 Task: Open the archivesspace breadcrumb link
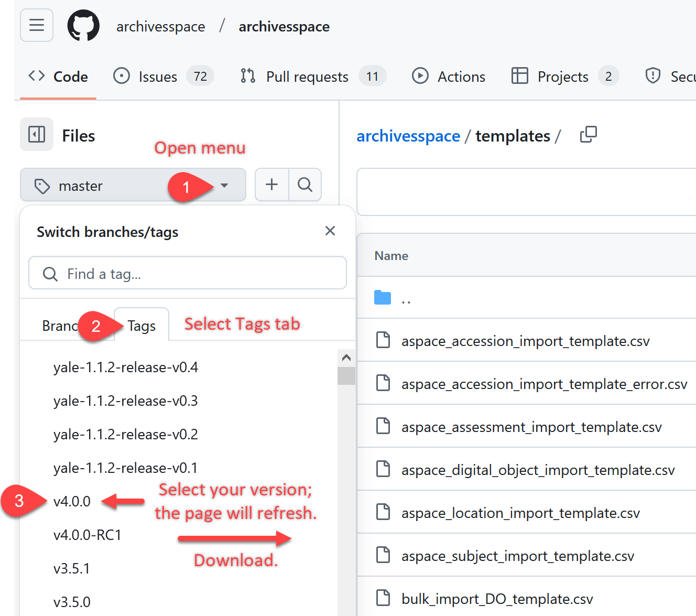point(408,136)
